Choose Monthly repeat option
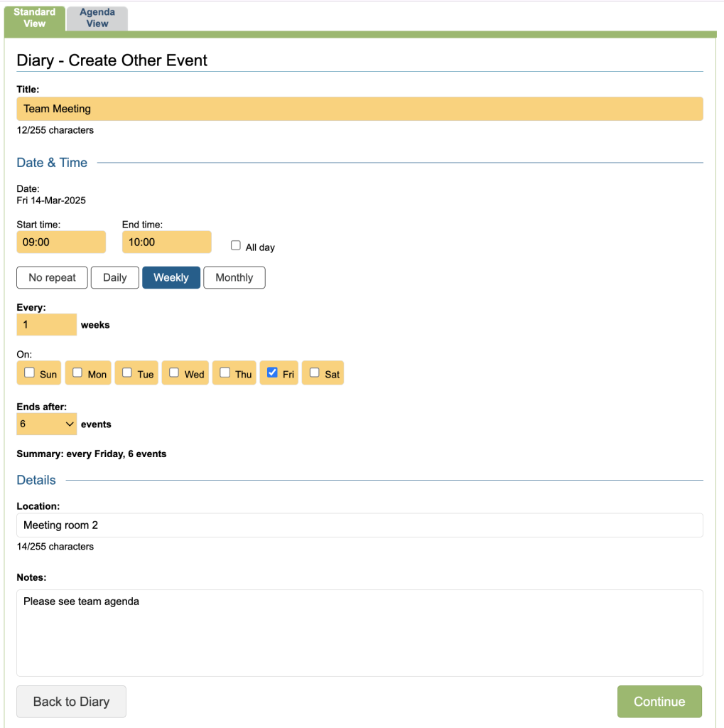 tap(234, 277)
